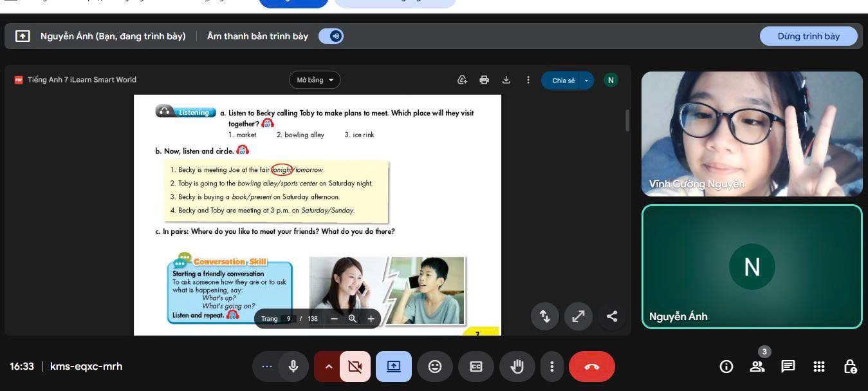Click the up-down arrows button over the presentation
Image resolution: width=868 pixels, height=391 pixels.
point(545,316)
